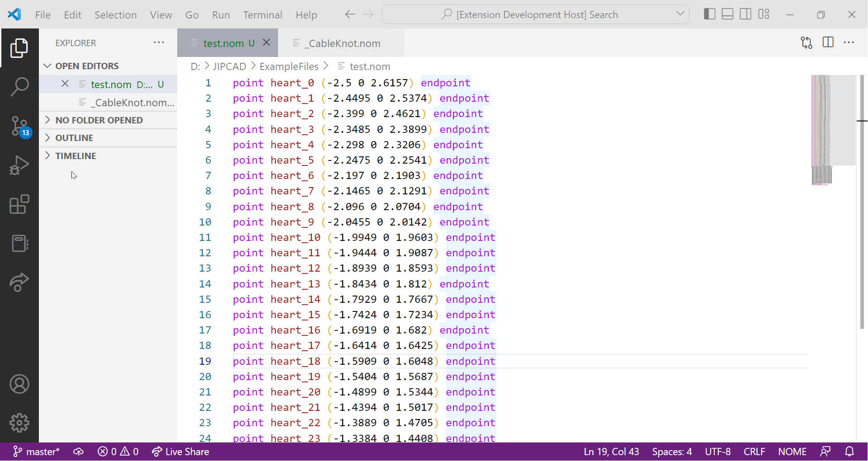868x461 pixels.
Task: Click line number 12 in the gutter
Action: pos(205,253)
